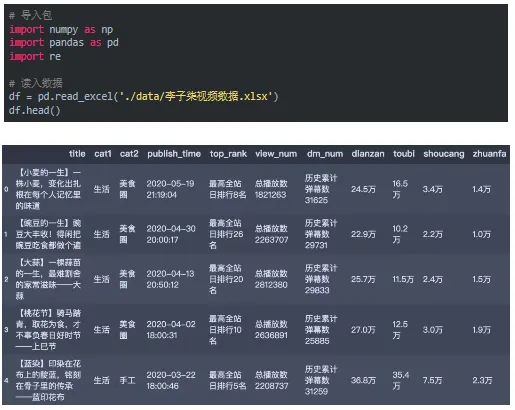
Task: Click the title cell starting 【大蒜】
Action: [x=48, y=279]
